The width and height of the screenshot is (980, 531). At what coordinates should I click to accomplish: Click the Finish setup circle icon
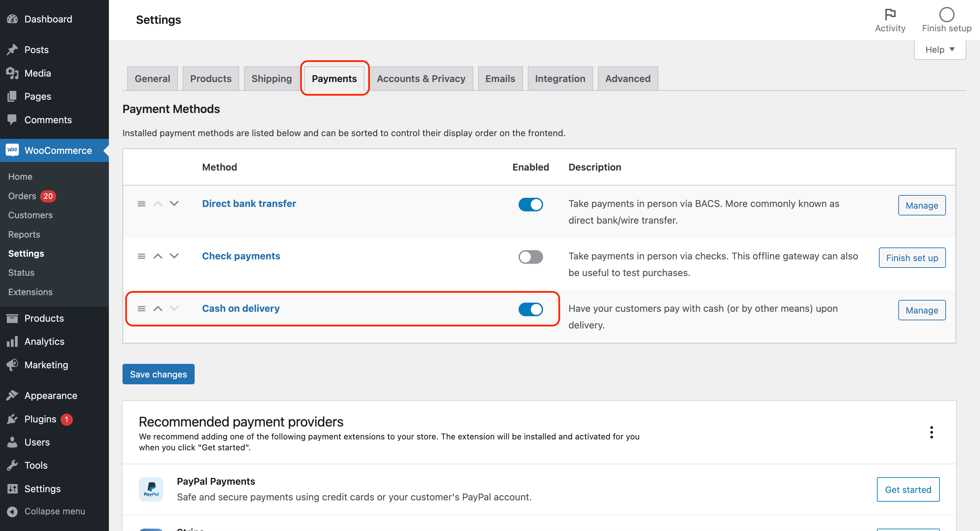coord(947,14)
